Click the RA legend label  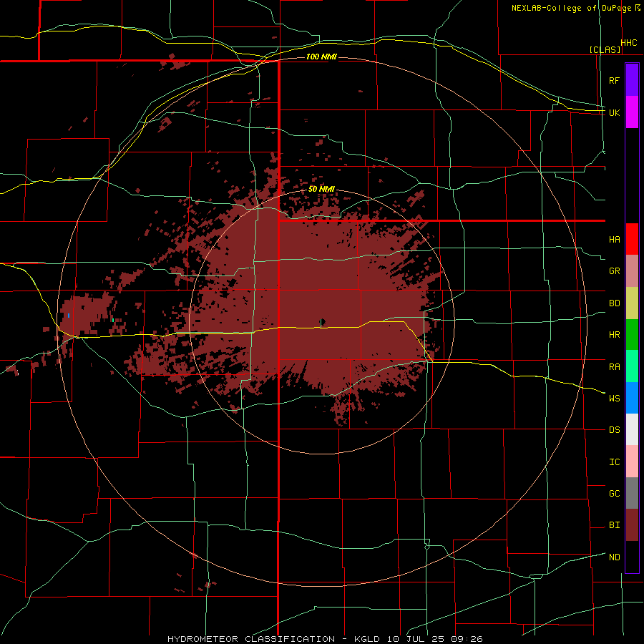tap(615, 367)
